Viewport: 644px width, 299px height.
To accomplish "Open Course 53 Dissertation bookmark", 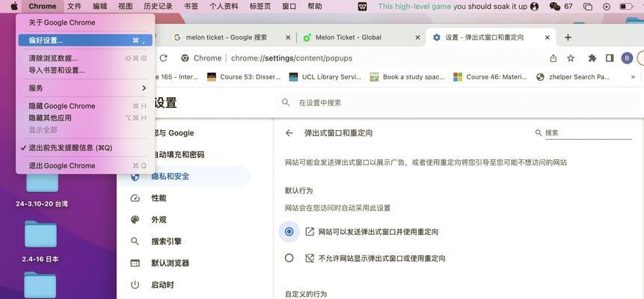I will (x=244, y=77).
